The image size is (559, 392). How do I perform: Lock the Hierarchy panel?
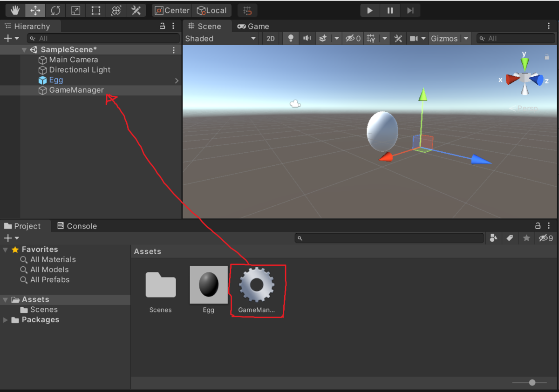(162, 27)
